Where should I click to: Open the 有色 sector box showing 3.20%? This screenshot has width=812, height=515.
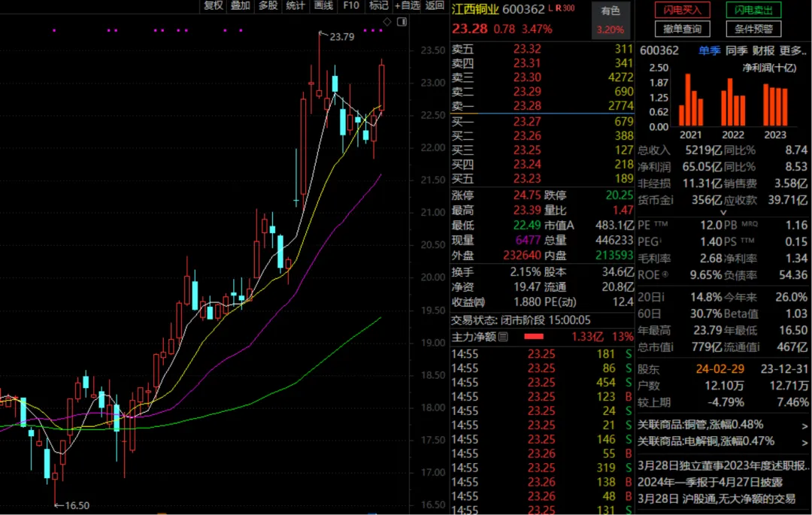click(x=611, y=20)
